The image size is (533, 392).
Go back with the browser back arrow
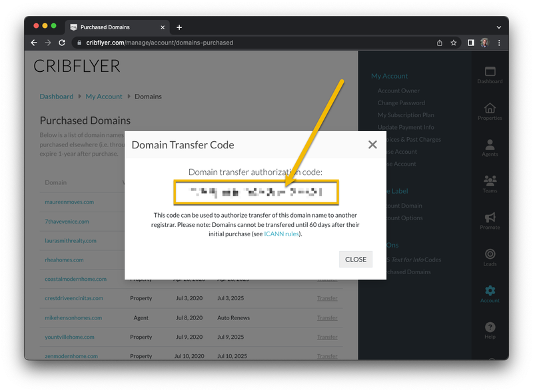[x=34, y=43]
